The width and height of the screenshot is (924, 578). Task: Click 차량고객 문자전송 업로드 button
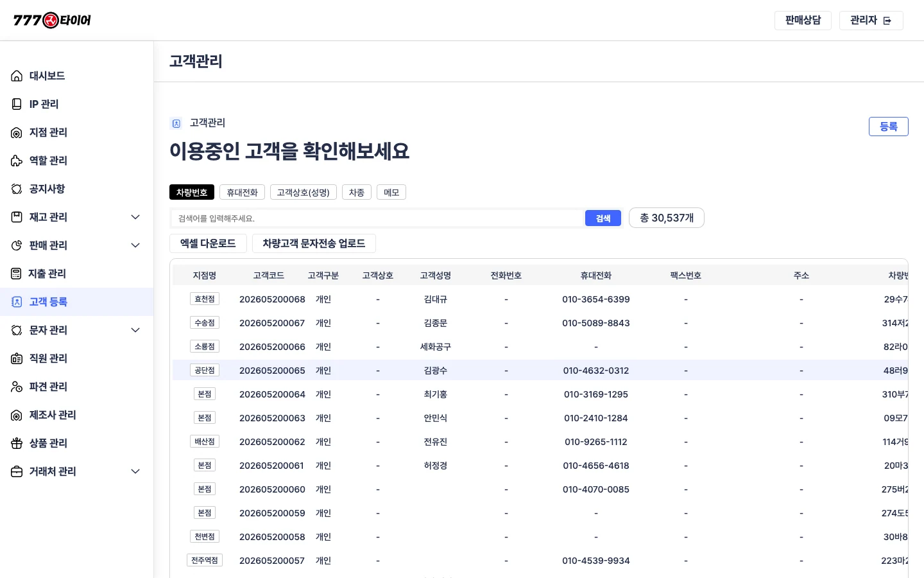point(314,243)
